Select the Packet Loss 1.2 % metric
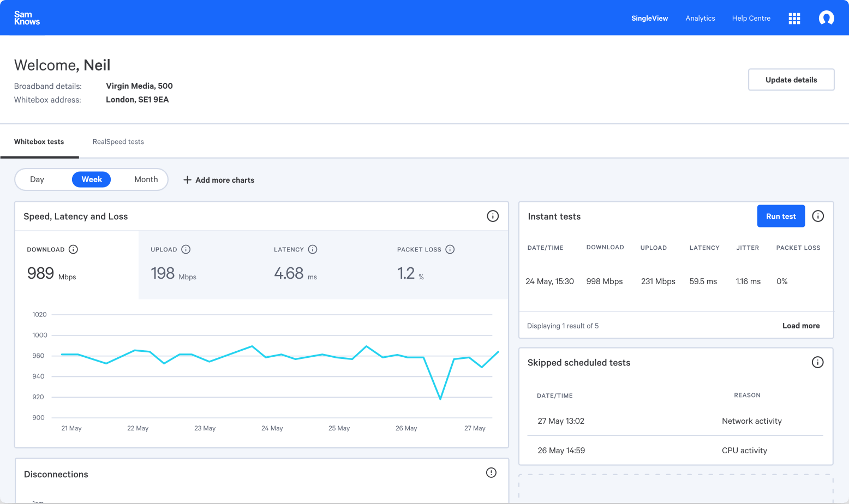This screenshot has height=504, width=849. pyautogui.click(x=447, y=265)
